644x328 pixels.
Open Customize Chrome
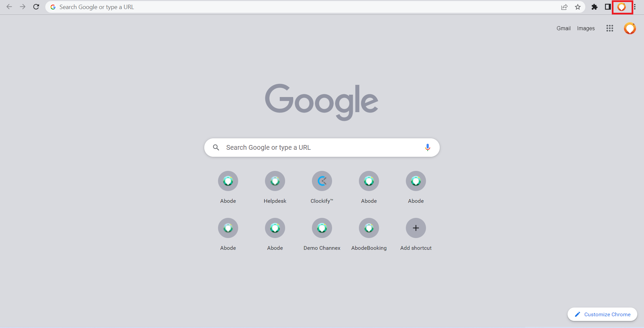coord(602,314)
